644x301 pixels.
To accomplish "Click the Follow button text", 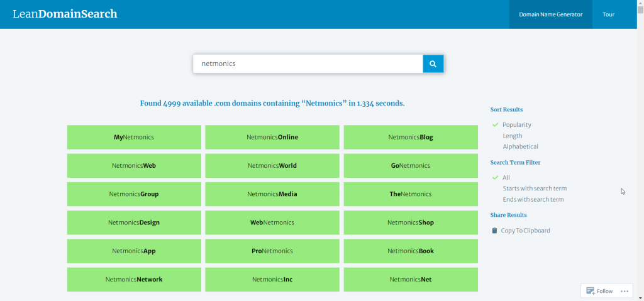I will (604, 291).
